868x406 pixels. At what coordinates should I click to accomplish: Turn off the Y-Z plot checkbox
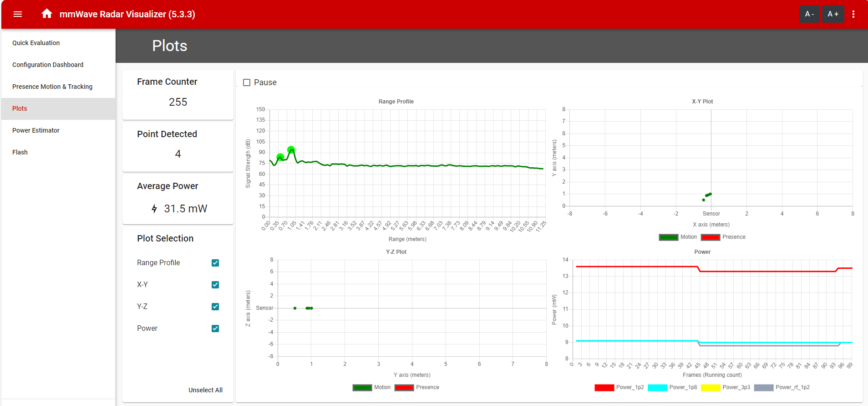point(215,307)
